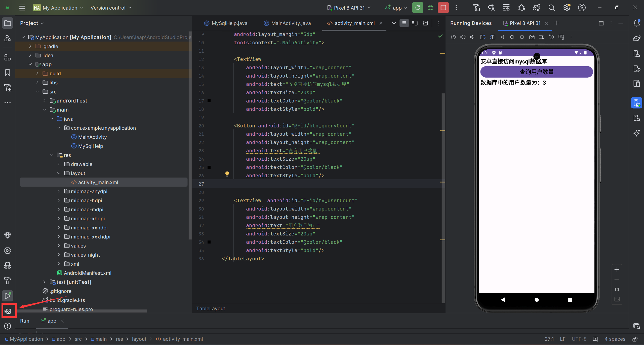This screenshot has height=345, width=644.
Task: Click black color swatch on line 17 gutter
Action: tap(209, 101)
